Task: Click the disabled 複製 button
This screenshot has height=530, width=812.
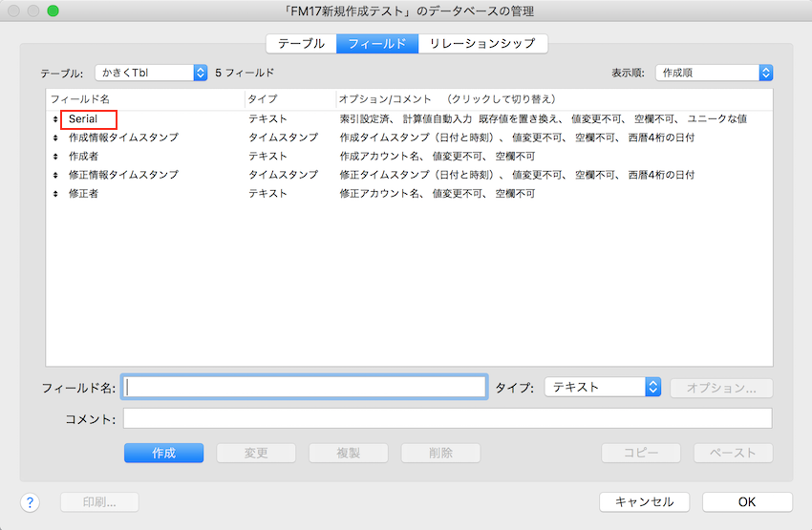Action: click(348, 453)
